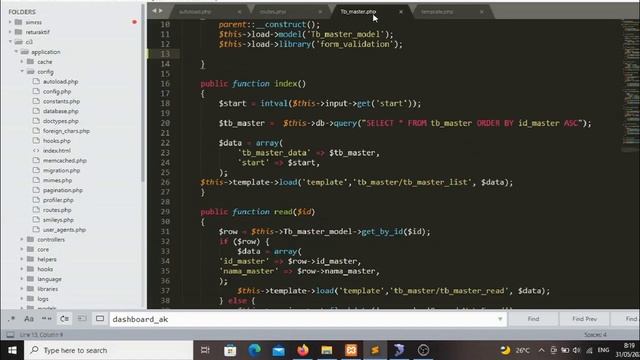The image size is (640, 360).
Task: Toggle case sensitive search option
Action: 29,319
